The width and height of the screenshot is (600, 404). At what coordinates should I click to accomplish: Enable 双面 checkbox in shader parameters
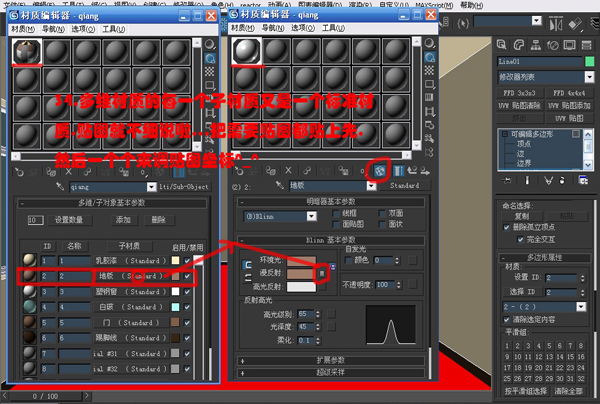pyautogui.click(x=382, y=213)
